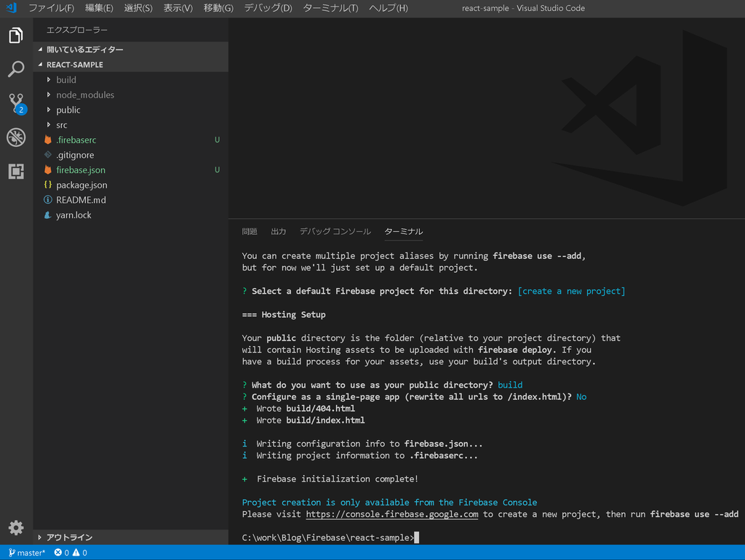This screenshot has width=745, height=560.
Task: Open the Extensions view icon
Action: (x=16, y=171)
